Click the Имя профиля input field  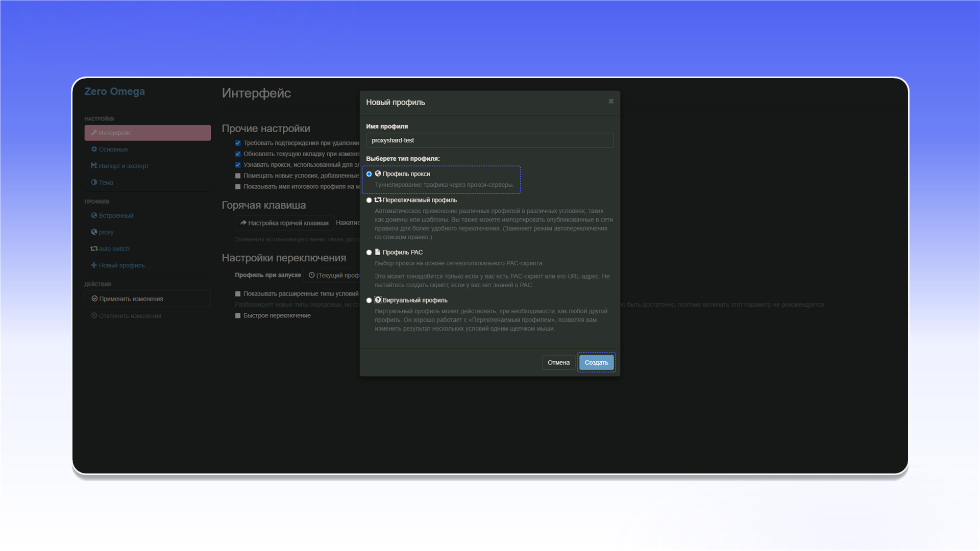[489, 140]
